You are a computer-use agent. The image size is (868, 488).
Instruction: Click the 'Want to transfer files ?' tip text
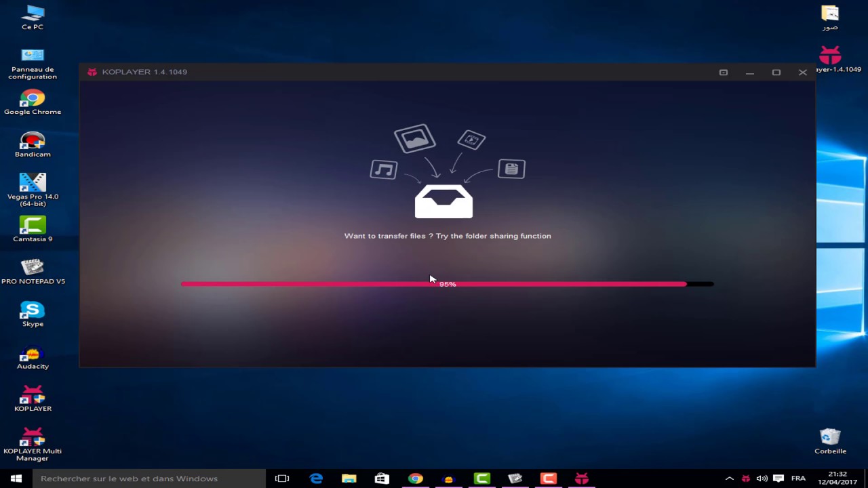point(448,236)
